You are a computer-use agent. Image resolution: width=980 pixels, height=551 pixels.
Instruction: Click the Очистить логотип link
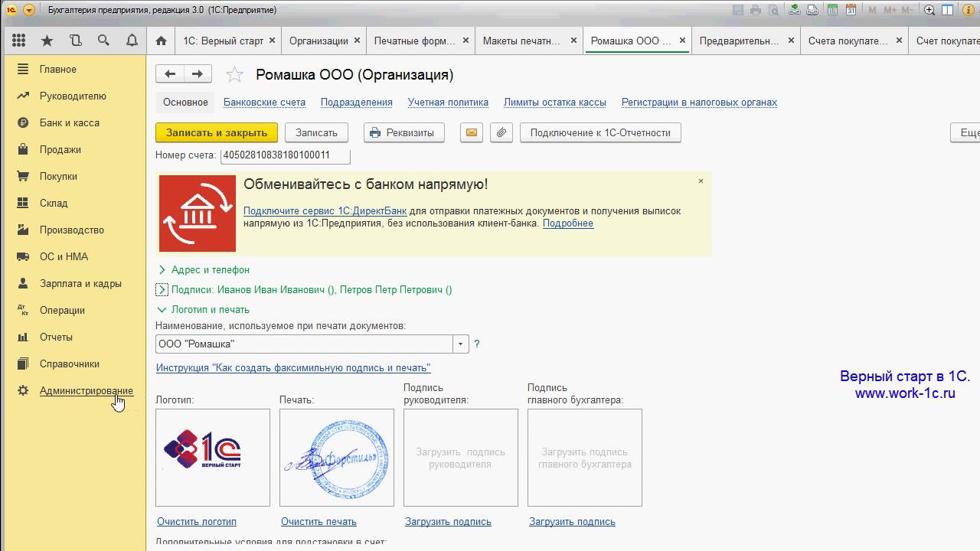197,522
